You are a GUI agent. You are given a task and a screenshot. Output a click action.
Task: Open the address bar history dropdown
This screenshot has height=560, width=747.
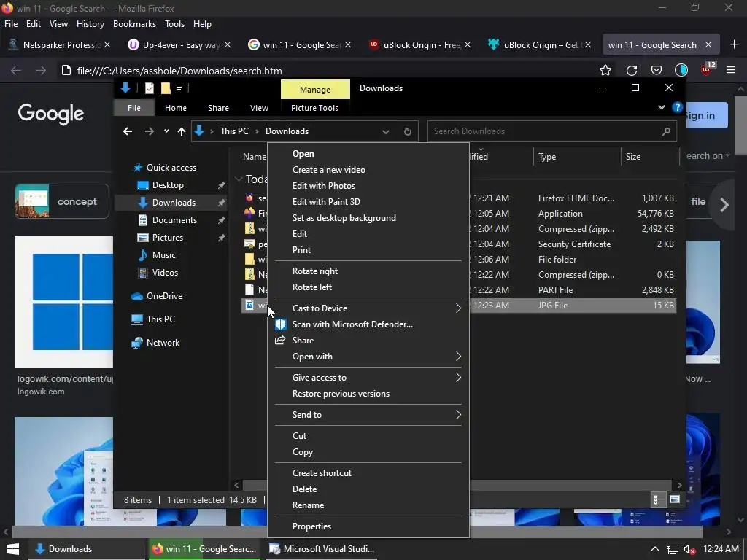pos(385,131)
